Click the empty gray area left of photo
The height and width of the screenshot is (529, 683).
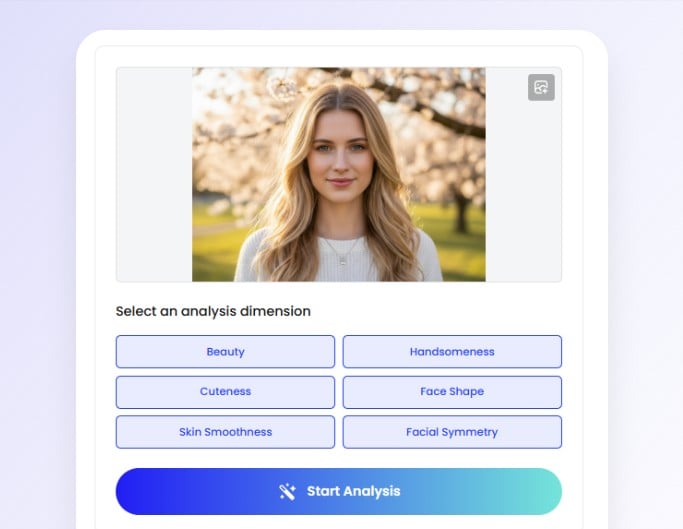[154, 174]
